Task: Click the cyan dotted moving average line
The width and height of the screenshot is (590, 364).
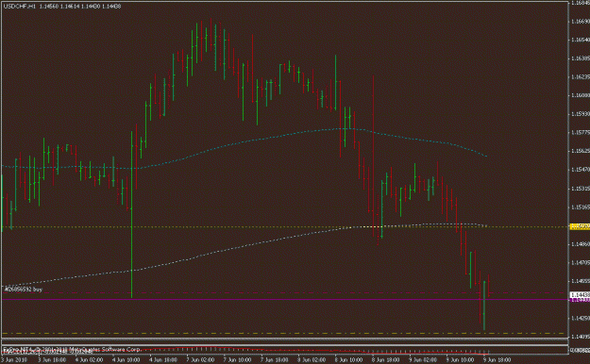Action: [244, 142]
